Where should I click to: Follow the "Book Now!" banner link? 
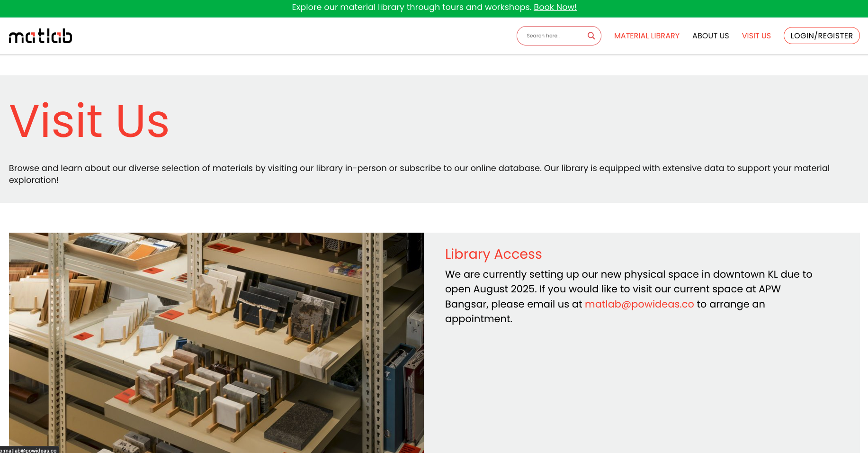pyautogui.click(x=555, y=7)
